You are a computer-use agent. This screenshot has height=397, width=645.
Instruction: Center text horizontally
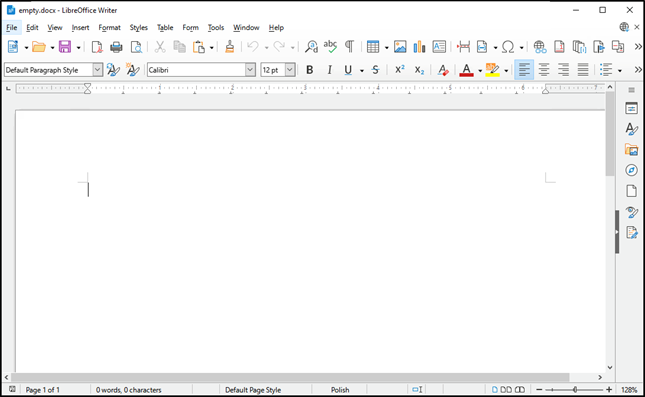click(544, 70)
